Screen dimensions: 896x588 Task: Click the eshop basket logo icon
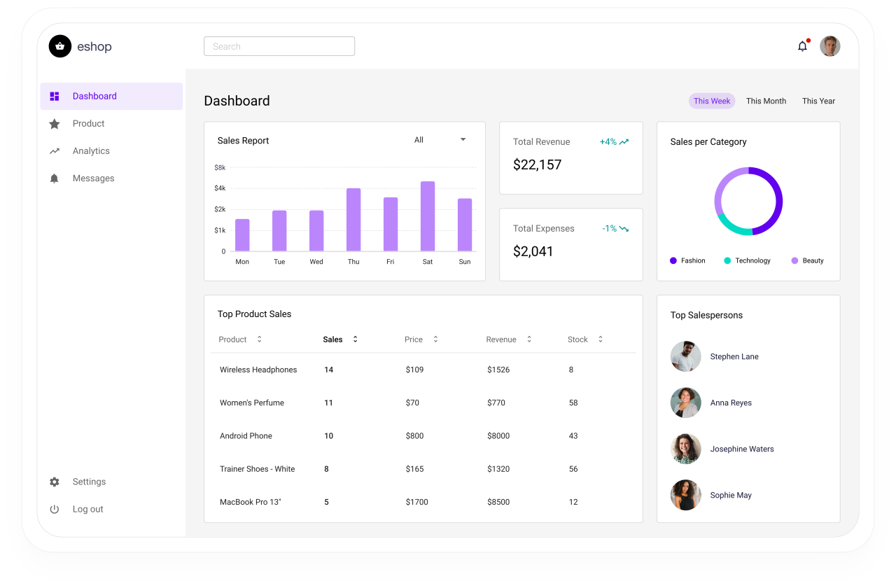click(x=60, y=46)
